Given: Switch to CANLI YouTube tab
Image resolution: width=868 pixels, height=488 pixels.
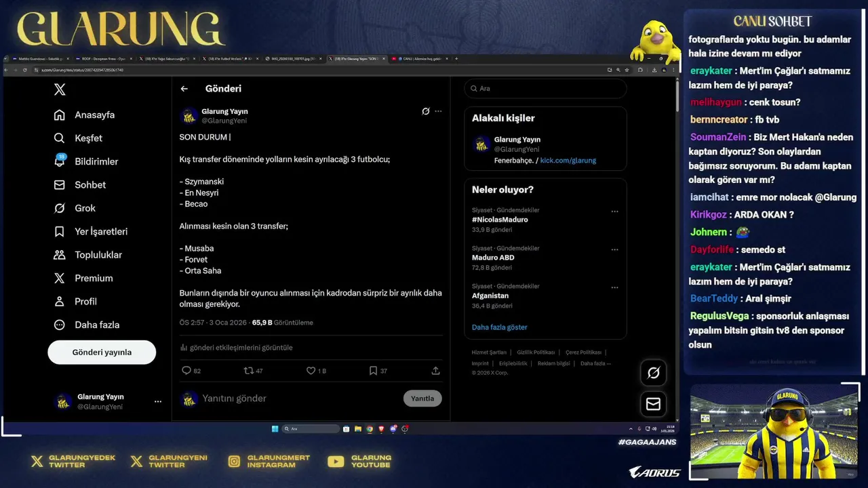Looking at the screenshot, I should [420, 59].
